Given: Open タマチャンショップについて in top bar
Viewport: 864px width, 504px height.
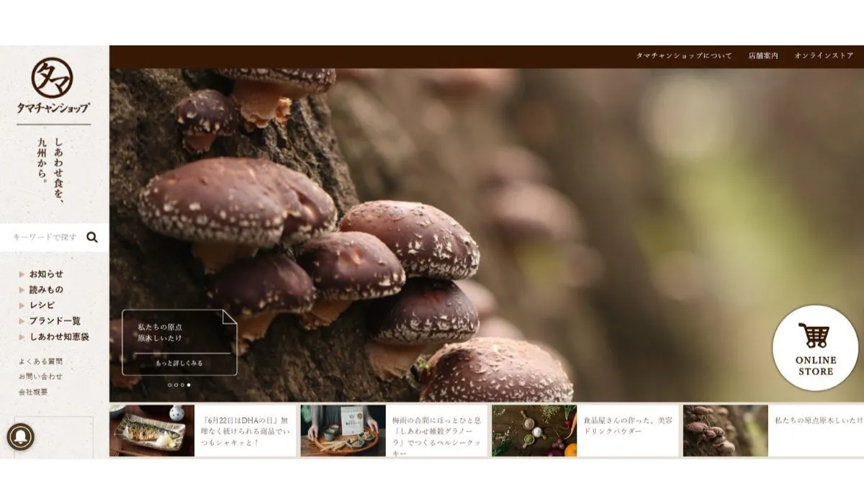Looking at the screenshot, I should click(x=683, y=56).
